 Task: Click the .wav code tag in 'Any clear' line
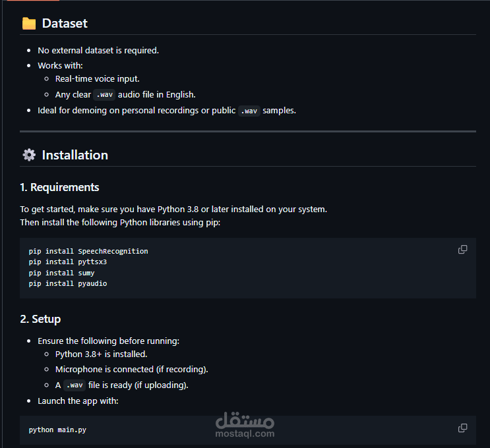coord(104,95)
